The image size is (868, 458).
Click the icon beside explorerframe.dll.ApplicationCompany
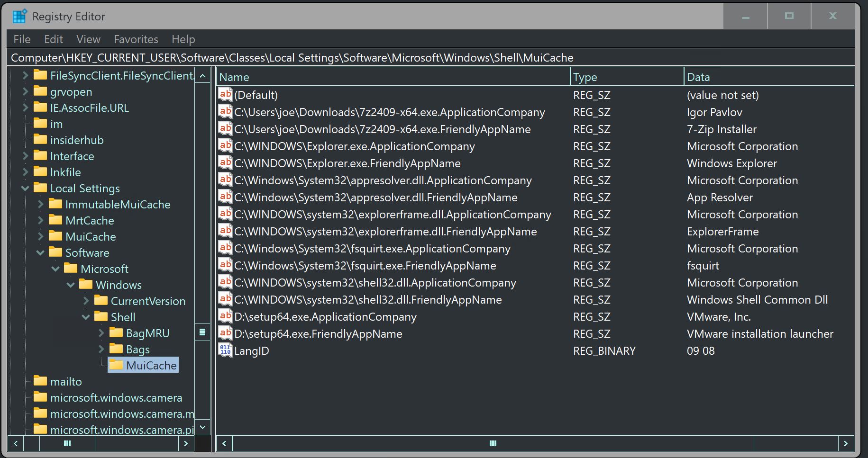coord(225,214)
